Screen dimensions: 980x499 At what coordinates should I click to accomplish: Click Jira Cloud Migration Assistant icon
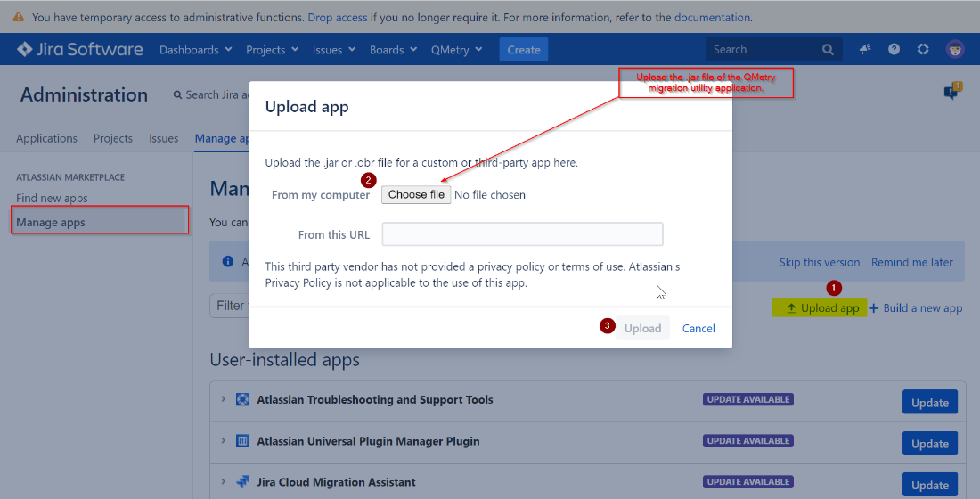pos(242,482)
